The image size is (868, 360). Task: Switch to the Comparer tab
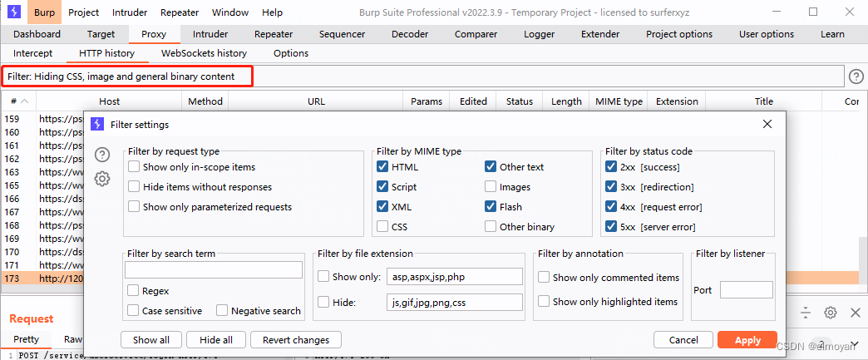tap(476, 34)
